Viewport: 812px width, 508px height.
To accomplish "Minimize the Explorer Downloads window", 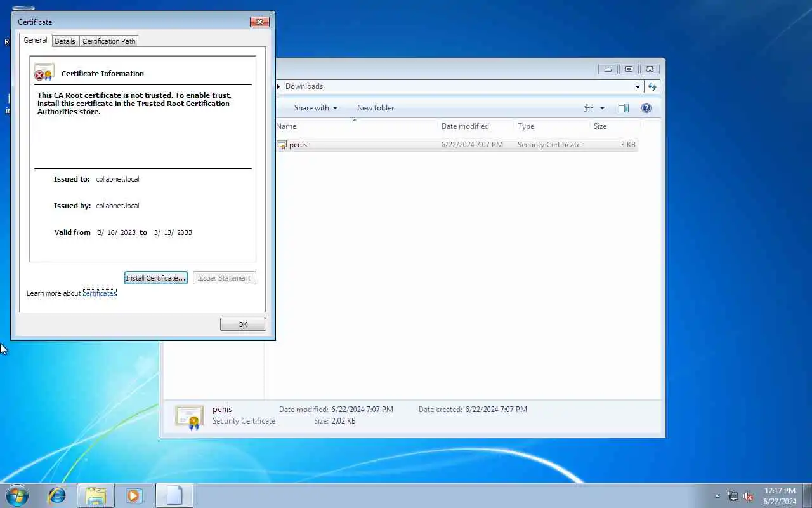I will click(x=608, y=69).
